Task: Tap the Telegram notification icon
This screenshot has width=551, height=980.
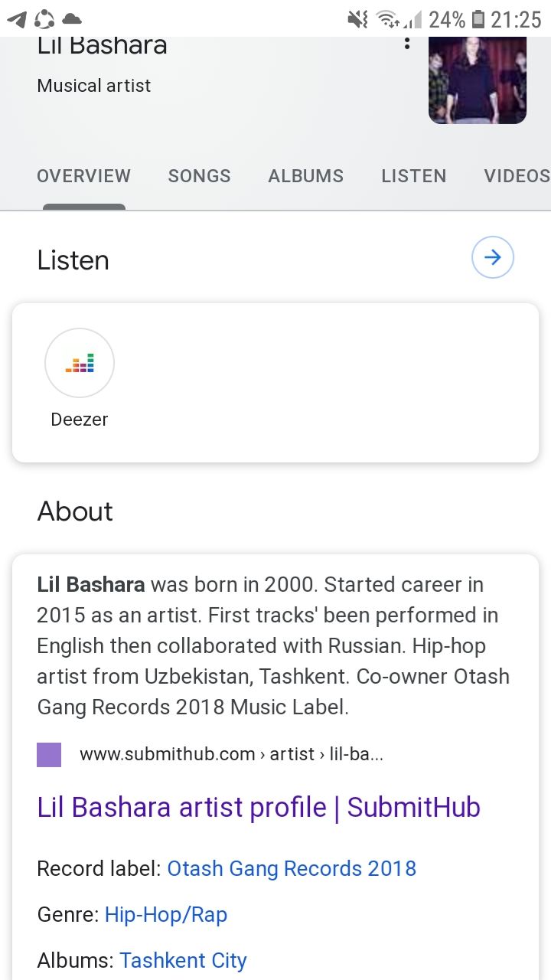Action: coord(16,19)
